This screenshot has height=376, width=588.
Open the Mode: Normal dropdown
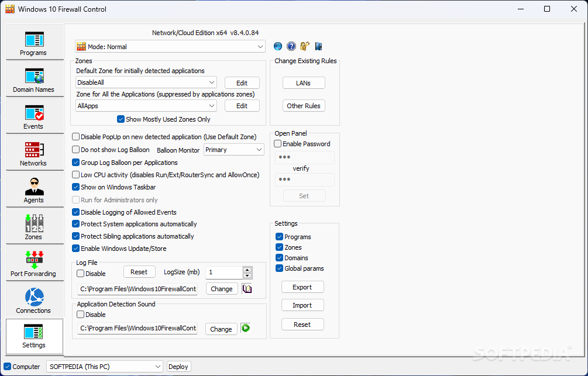(170, 46)
